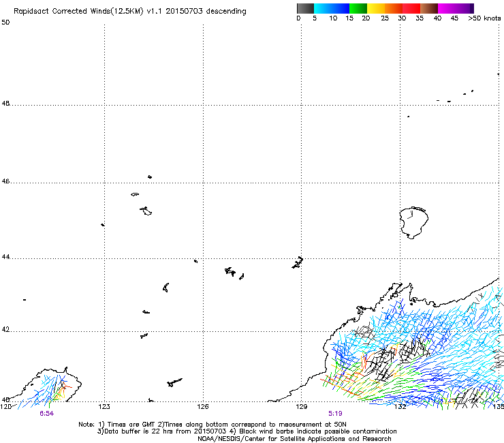The height and width of the screenshot is (443, 504).
Task: Click the red 30-35 knots color band
Action: tap(411, 8)
